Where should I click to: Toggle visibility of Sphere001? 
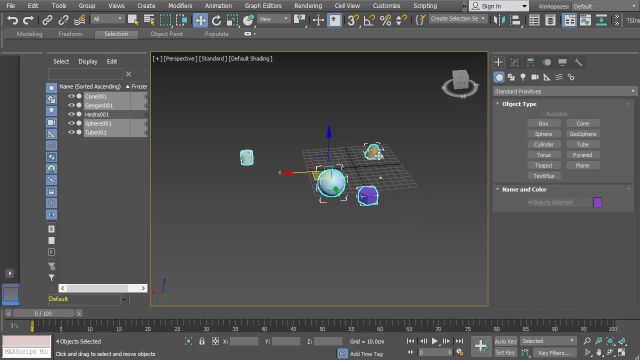tap(71, 123)
